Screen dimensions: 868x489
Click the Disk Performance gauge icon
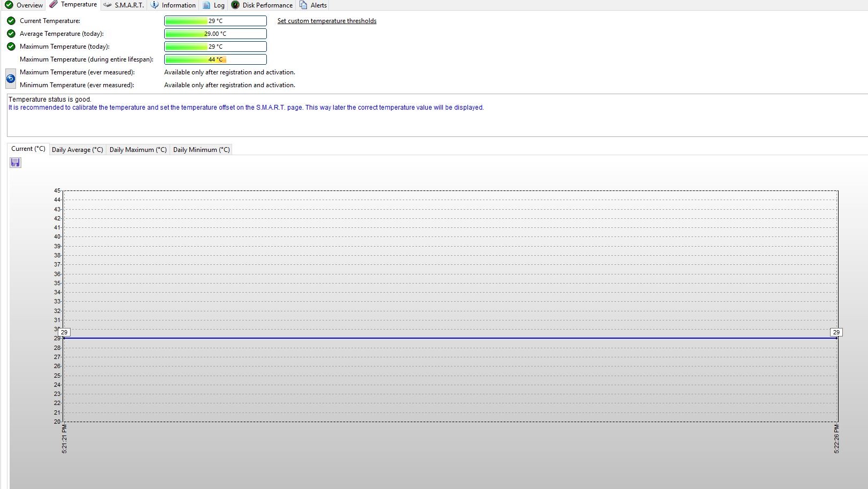pyautogui.click(x=235, y=5)
